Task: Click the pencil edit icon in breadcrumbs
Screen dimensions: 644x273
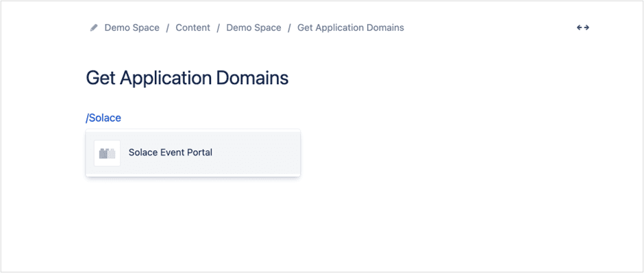Action: click(x=94, y=28)
